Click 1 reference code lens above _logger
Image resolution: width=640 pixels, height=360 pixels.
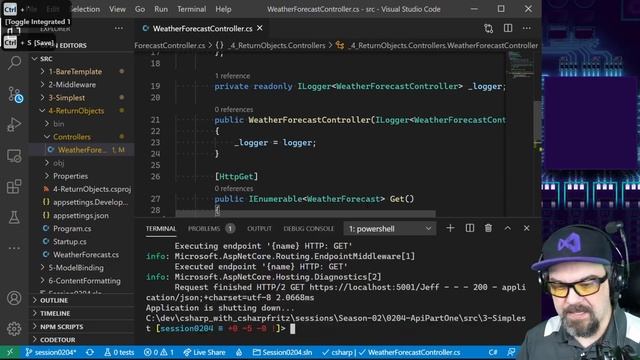(232, 76)
